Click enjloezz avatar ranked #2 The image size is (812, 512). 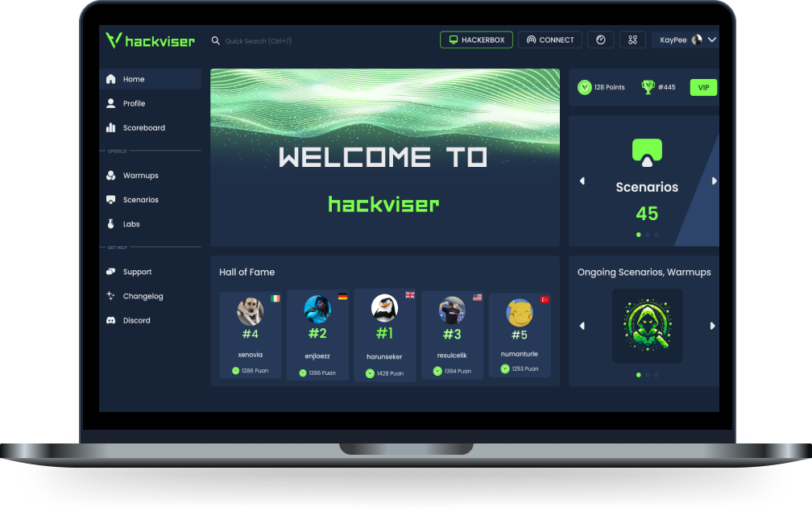pos(317,310)
